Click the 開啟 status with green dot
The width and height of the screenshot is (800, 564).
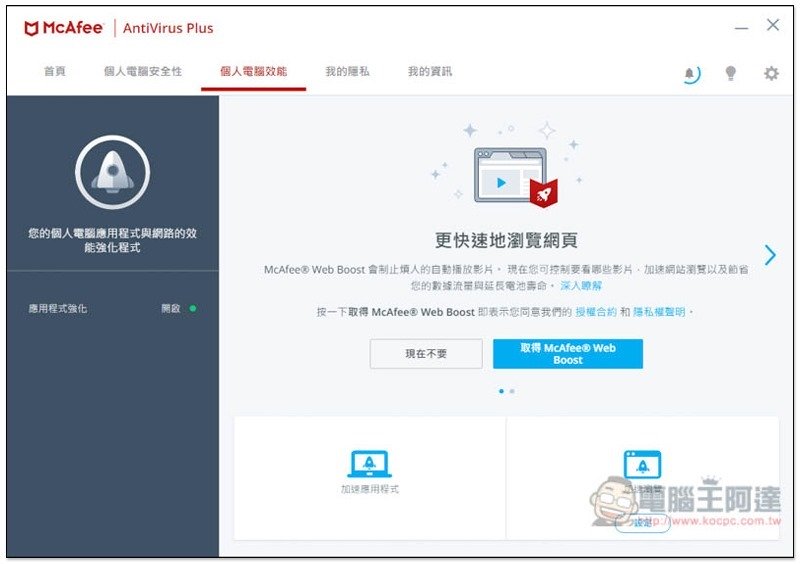(x=179, y=308)
